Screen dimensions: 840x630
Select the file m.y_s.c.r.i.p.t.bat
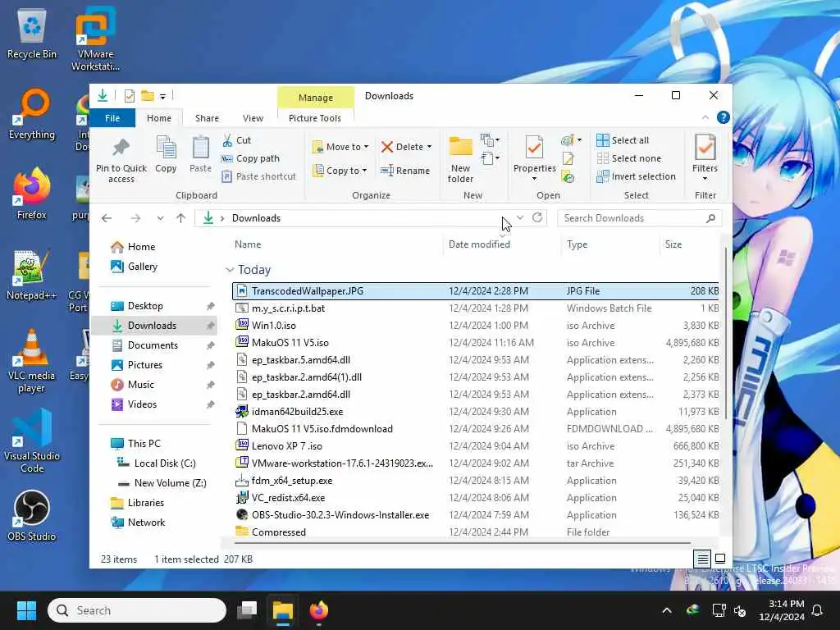tap(288, 308)
